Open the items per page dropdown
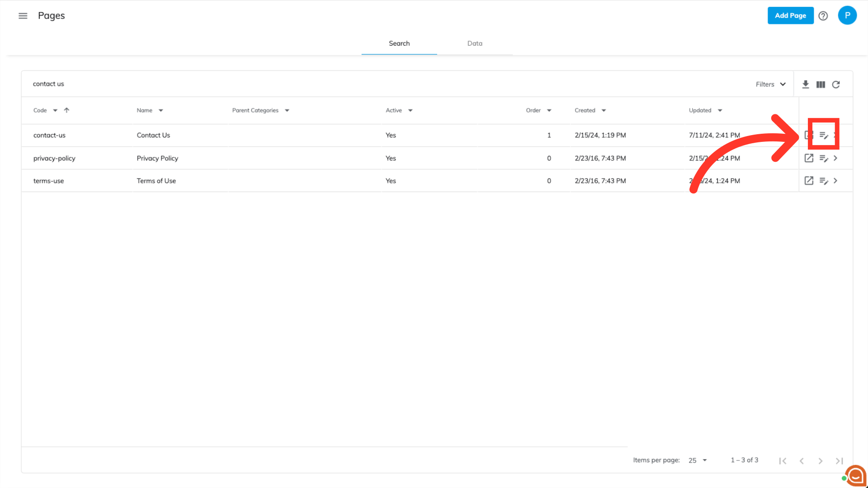This screenshot has width=868, height=488. [x=698, y=460]
